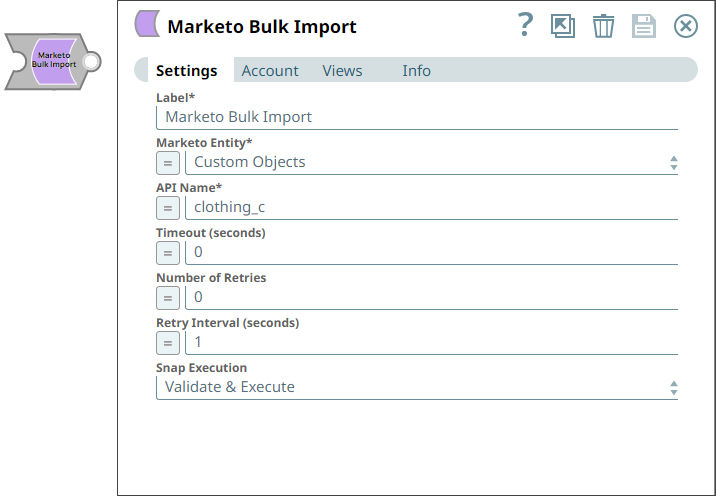Click the save disk icon
The width and height of the screenshot is (716, 496).
click(644, 26)
